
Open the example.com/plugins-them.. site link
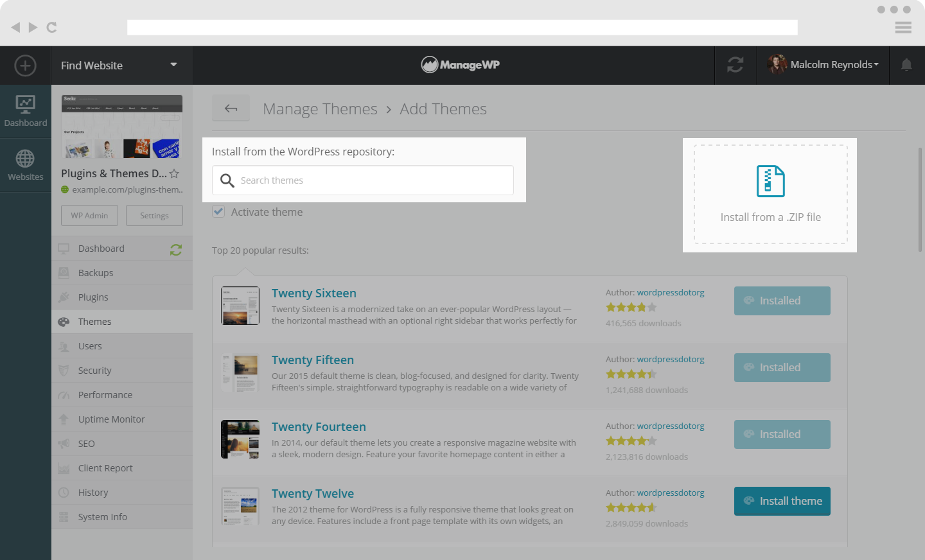tap(128, 189)
